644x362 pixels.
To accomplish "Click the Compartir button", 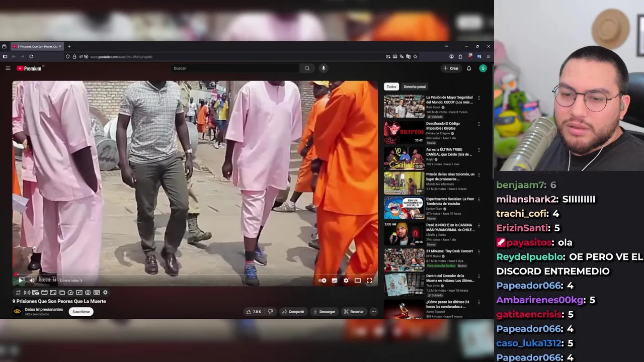I will (293, 312).
